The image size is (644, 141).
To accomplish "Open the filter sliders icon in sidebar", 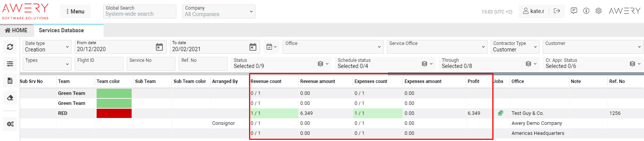I will click(x=10, y=64).
